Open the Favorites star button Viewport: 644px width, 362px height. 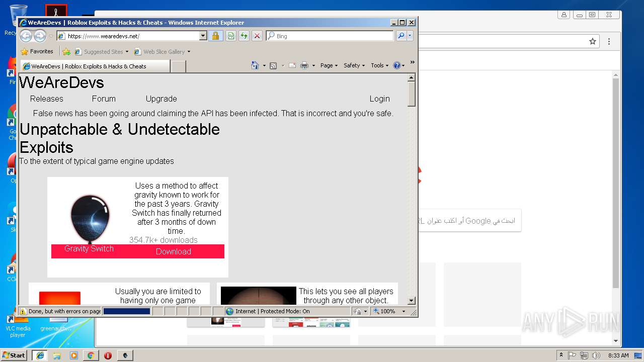37,51
